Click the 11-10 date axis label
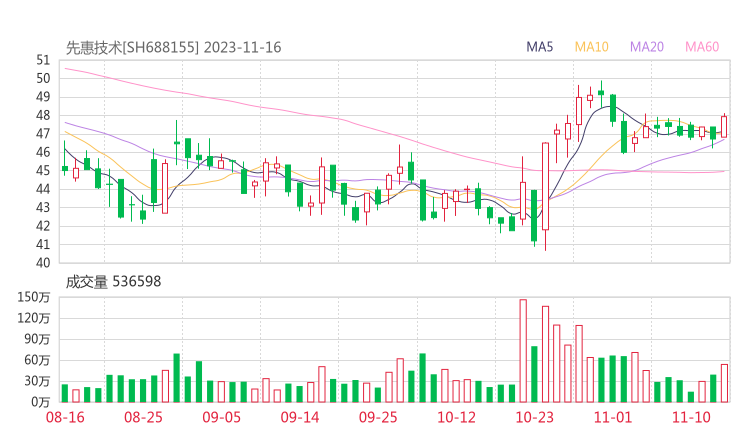Screen dimensions: 740x440 coord(691,417)
